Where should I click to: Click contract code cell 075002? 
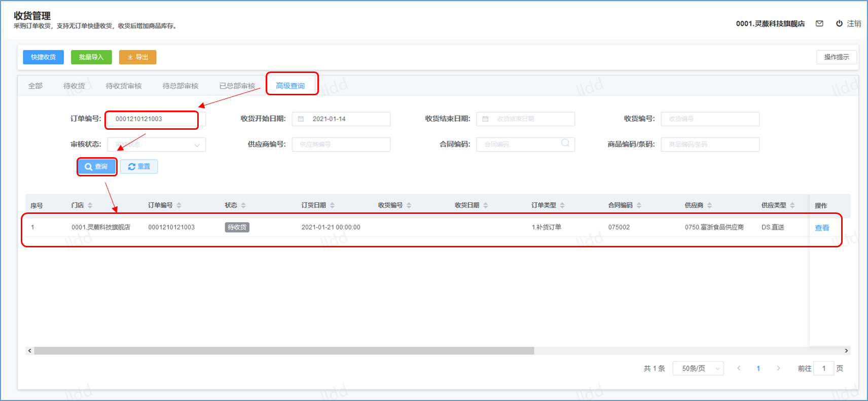[619, 227]
